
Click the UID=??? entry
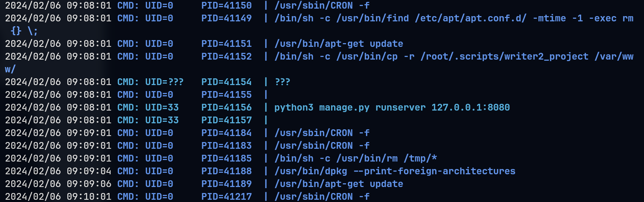tap(164, 82)
